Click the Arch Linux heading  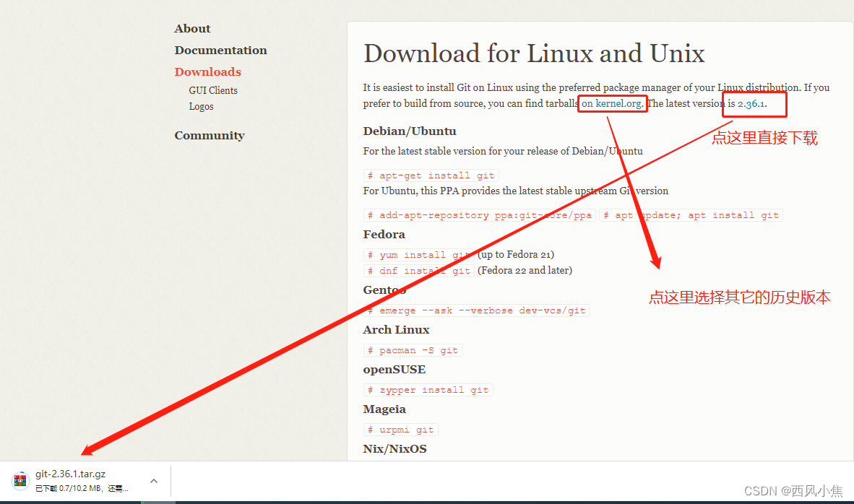(396, 330)
